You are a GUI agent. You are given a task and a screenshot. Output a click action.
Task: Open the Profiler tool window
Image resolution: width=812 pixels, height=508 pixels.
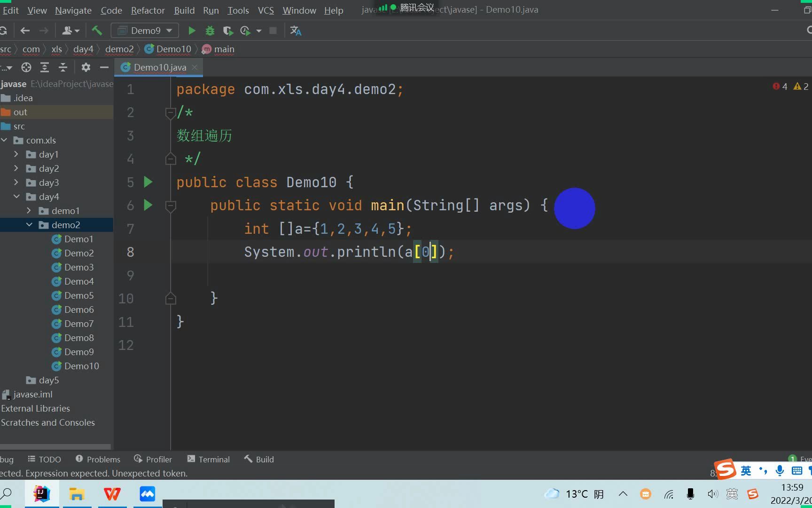(x=153, y=459)
